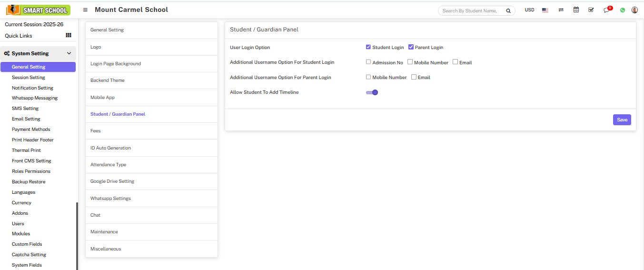
Task: Open Session Setting sidebar link
Action: [x=29, y=78]
